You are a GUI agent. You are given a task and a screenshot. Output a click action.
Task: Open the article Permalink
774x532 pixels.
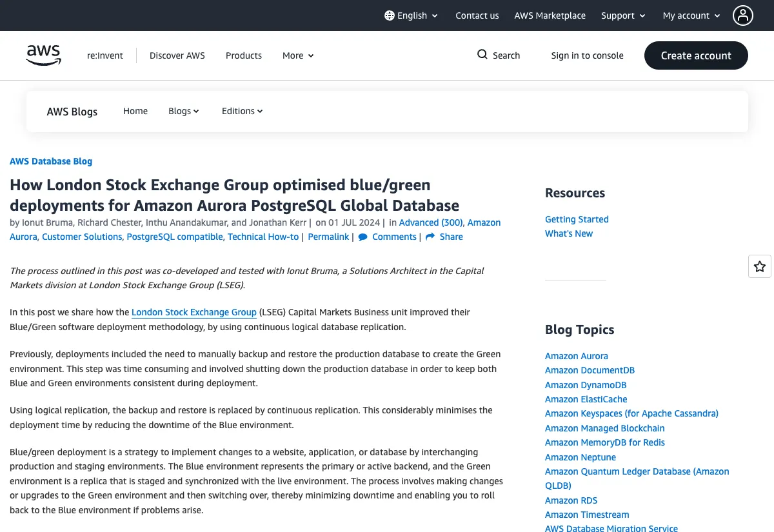(328, 237)
